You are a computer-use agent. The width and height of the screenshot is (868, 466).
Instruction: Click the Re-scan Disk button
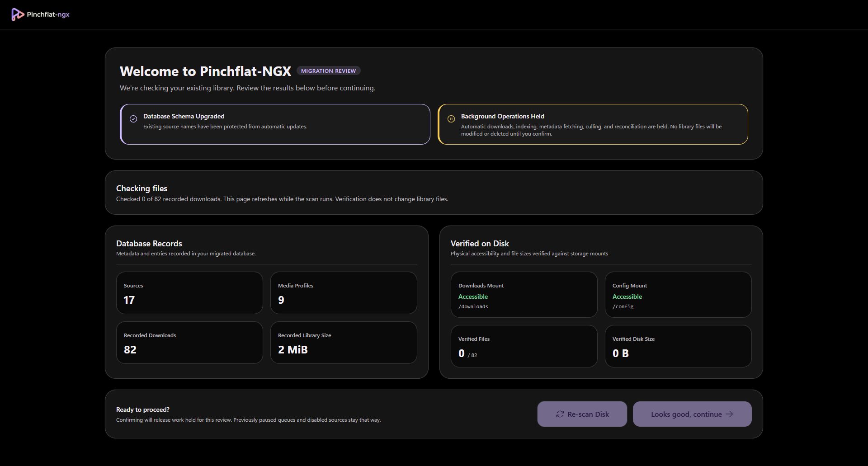(582, 414)
